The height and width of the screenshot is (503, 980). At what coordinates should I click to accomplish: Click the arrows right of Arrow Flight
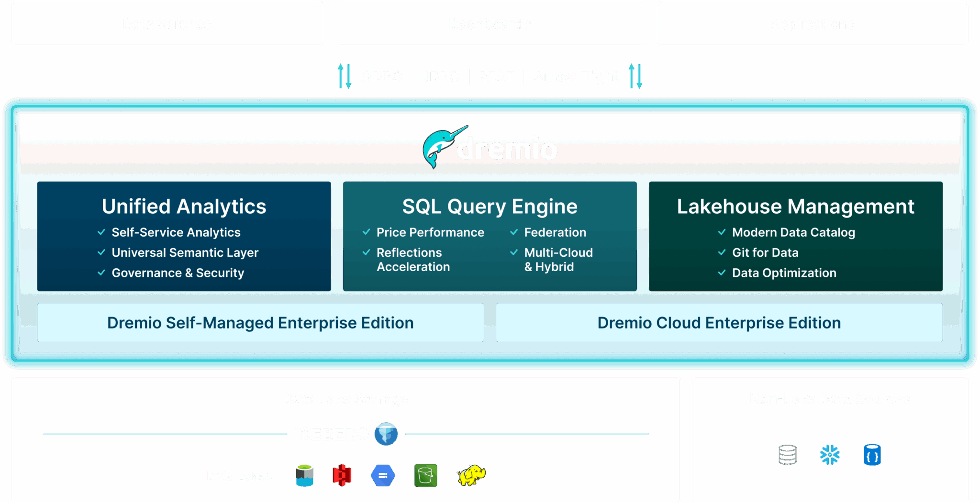point(636,76)
